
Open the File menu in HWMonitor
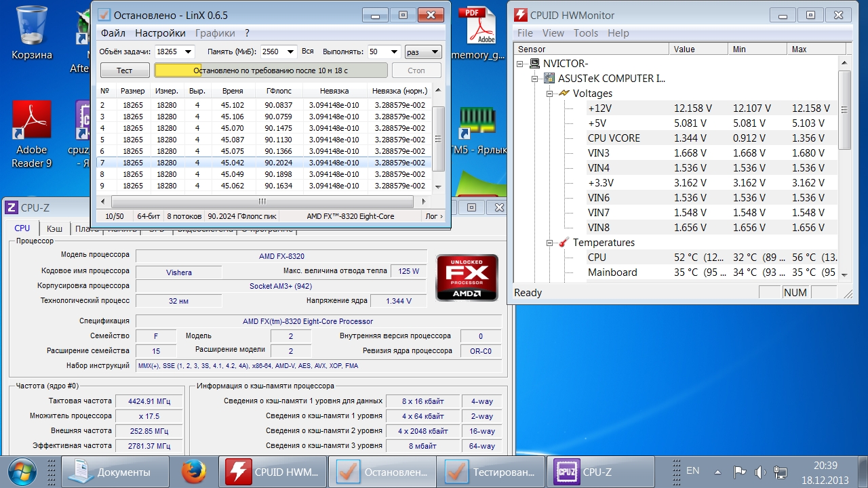(x=525, y=33)
